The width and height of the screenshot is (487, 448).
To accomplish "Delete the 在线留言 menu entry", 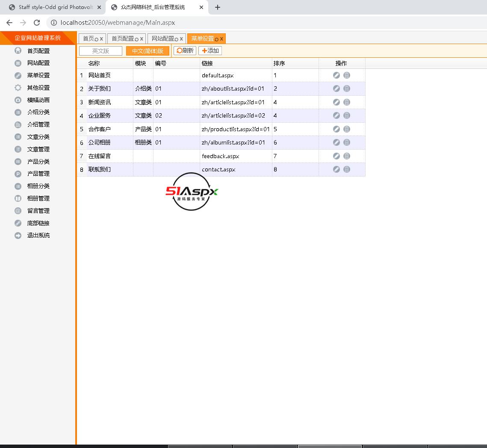I will click(x=347, y=156).
